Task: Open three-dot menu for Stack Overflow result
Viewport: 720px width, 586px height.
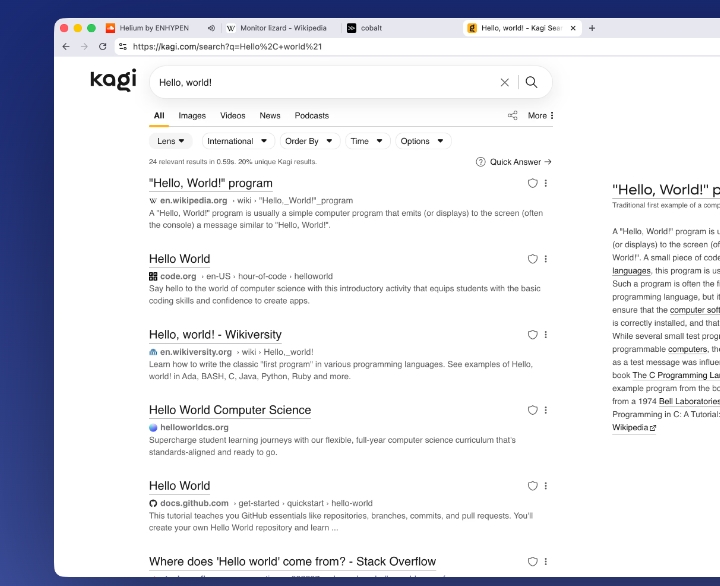Action: [546, 562]
